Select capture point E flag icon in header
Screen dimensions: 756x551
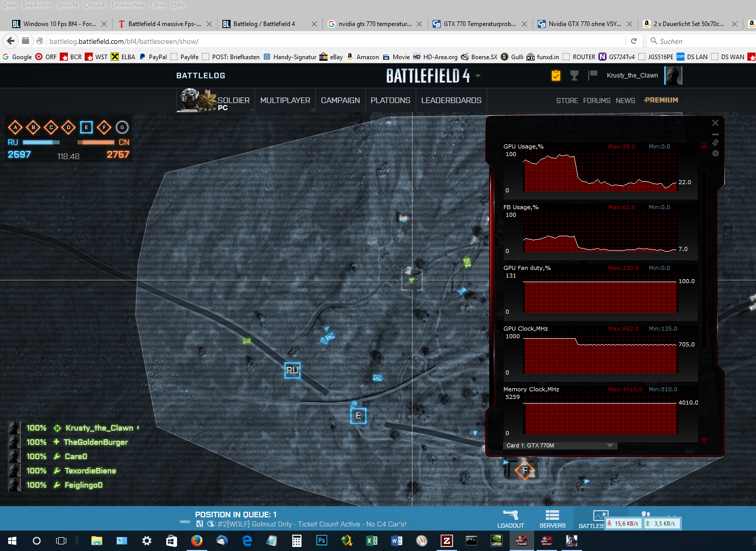(x=86, y=127)
